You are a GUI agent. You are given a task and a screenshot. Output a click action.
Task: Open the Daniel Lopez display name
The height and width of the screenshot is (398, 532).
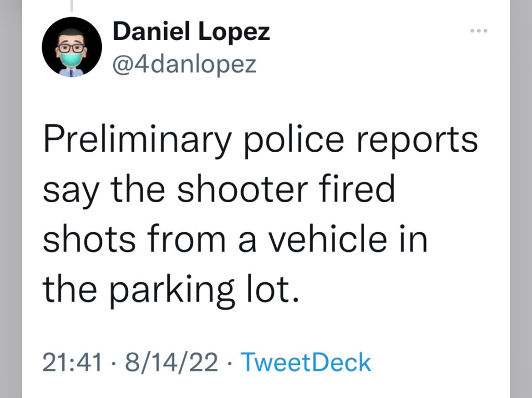[191, 33]
